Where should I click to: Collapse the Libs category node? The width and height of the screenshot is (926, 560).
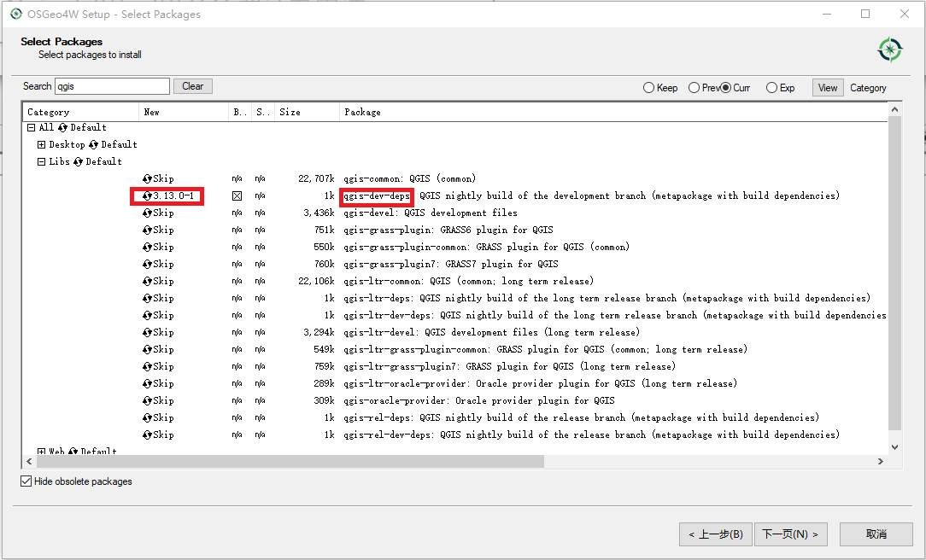tap(41, 161)
